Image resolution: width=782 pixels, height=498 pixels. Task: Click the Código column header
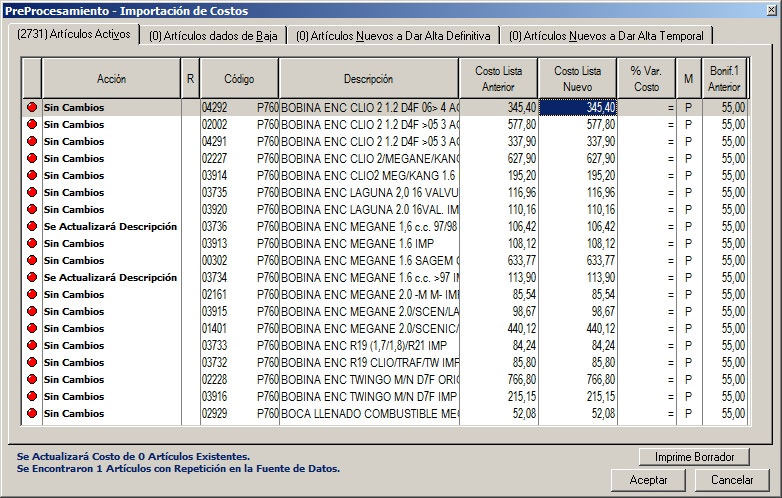coord(239,78)
